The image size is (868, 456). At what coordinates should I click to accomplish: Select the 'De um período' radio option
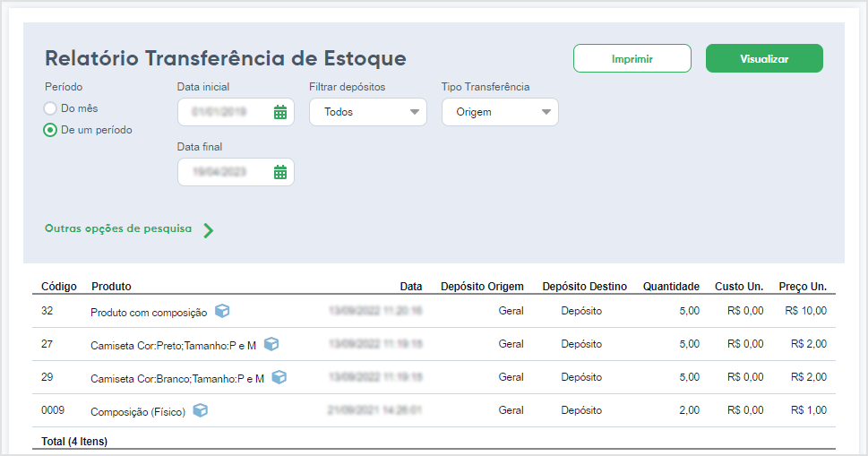click(x=50, y=130)
